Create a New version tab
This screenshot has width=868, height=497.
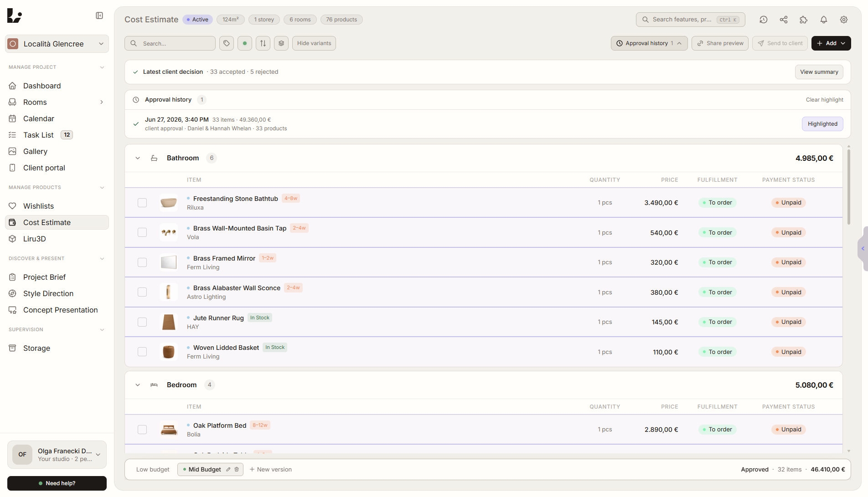tap(270, 469)
